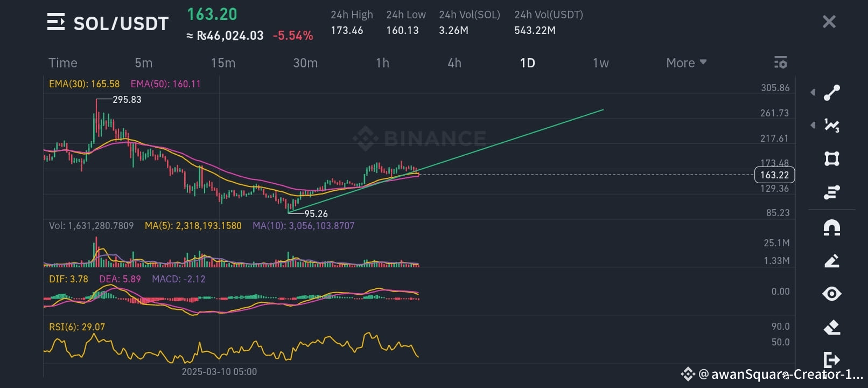Image resolution: width=868 pixels, height=388 pixels.
Task: Click the MA(5): 2,318,193.1580 volume label
Action: coord(193,226)
